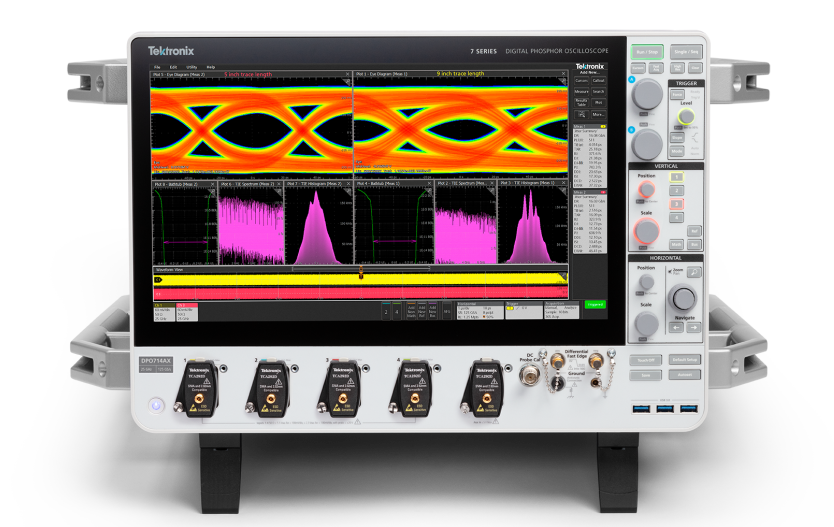Toggle the Fast Acq button

[x=656, y=68]
